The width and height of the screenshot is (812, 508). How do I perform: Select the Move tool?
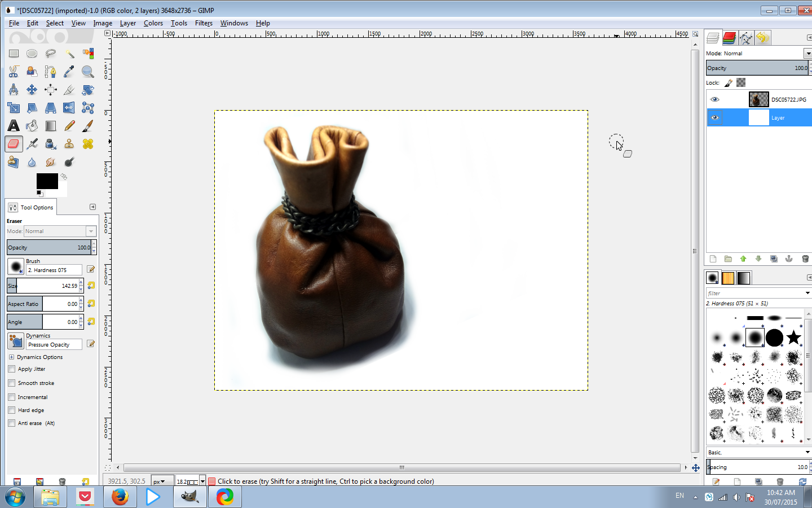point(32,90)
